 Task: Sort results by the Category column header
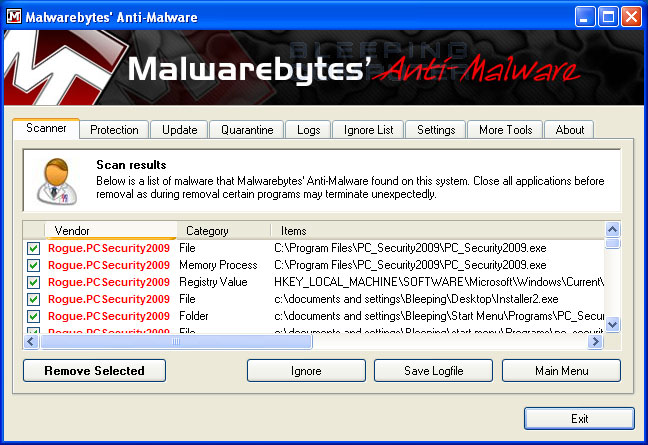coord(224,231)
